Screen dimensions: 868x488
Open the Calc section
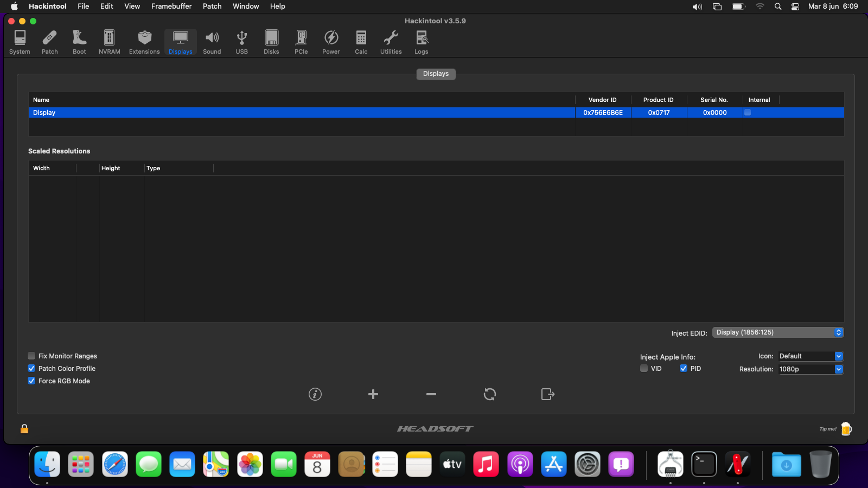pos(361,42)
